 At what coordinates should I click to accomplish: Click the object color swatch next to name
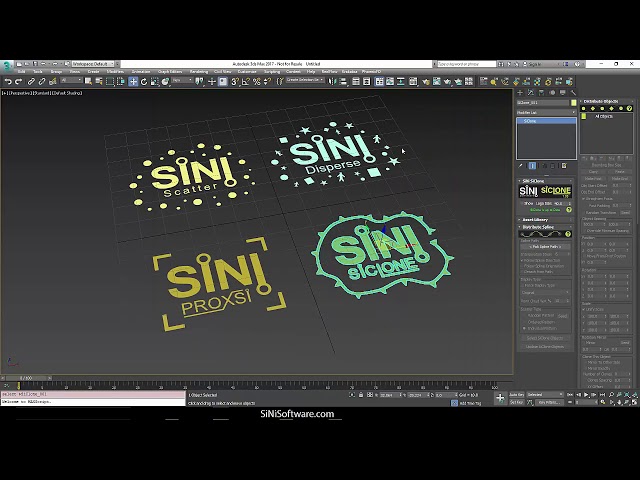click(x=573, y=103)
